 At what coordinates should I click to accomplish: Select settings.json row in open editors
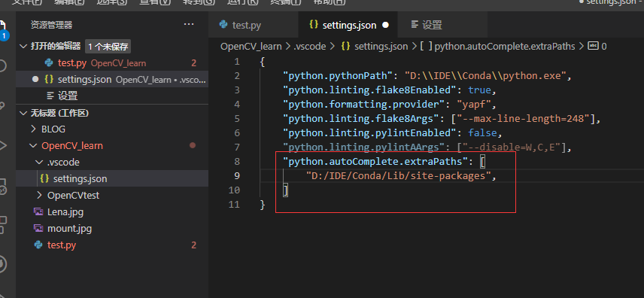point(112,79)
